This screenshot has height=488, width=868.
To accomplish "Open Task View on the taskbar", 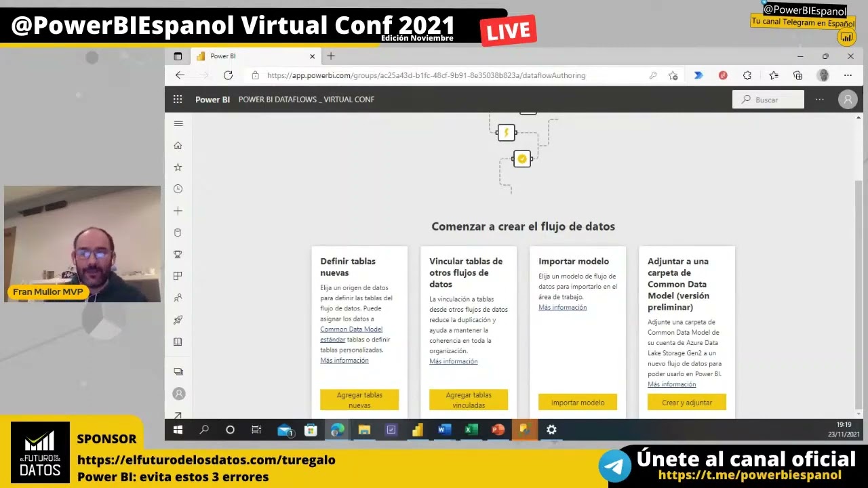I will 256,430.
